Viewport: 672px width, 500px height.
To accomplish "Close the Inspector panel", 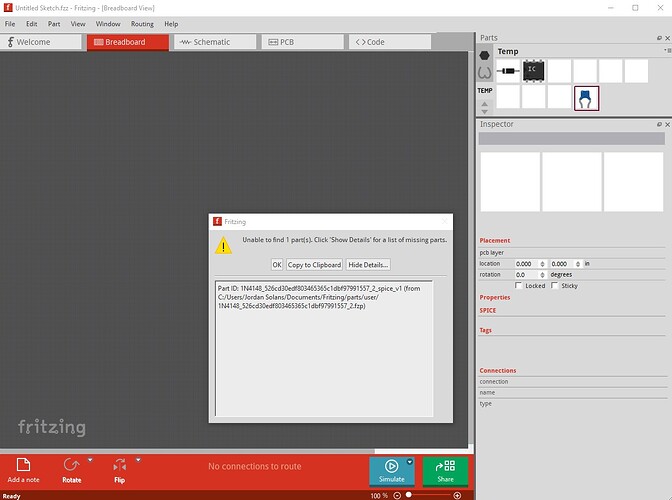I will 667,124.
